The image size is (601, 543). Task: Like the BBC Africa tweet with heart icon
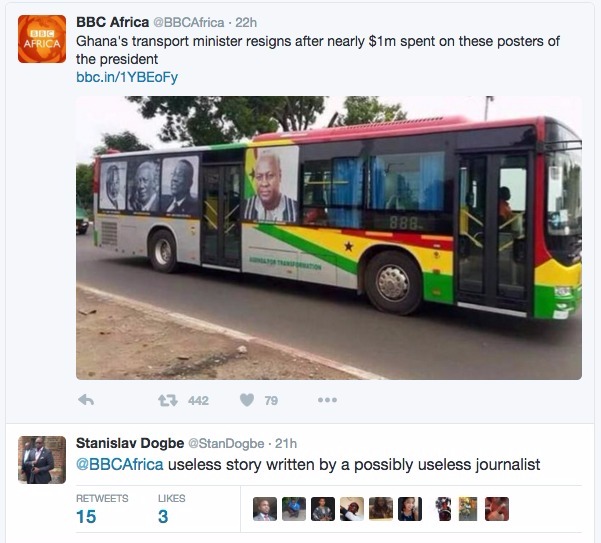[247, 400]
